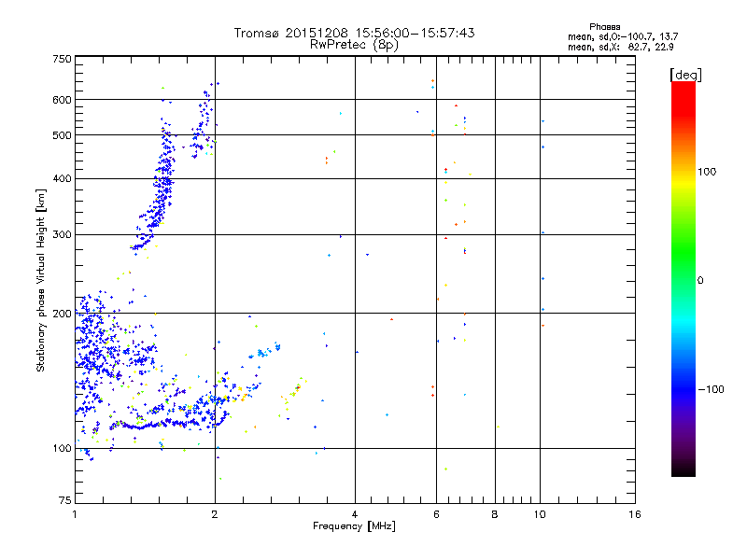
Task: Click the x-axis tick label "4"
Action: pos(355,514)
